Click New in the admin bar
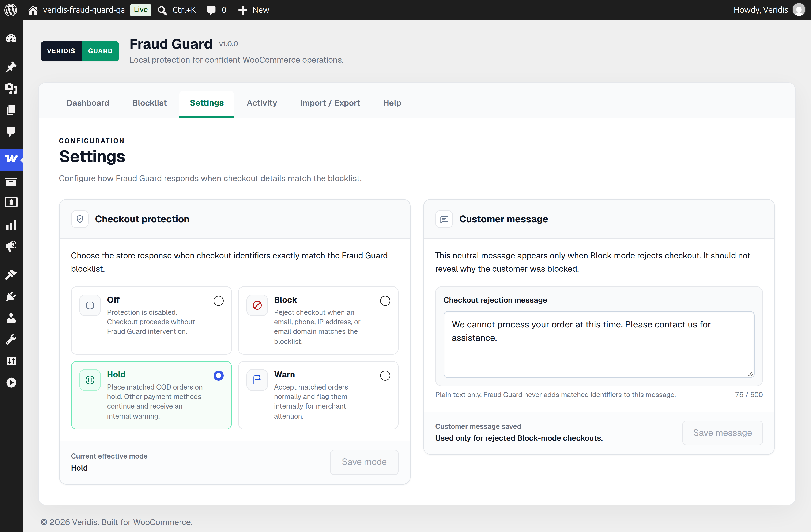The width and height of the screenshot is (811, 532). 261,10
